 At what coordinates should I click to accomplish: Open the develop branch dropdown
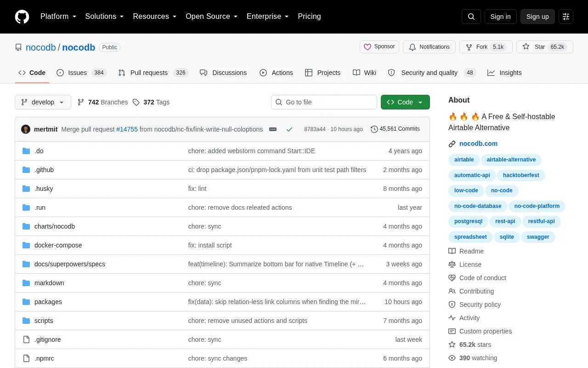[43, 102]
